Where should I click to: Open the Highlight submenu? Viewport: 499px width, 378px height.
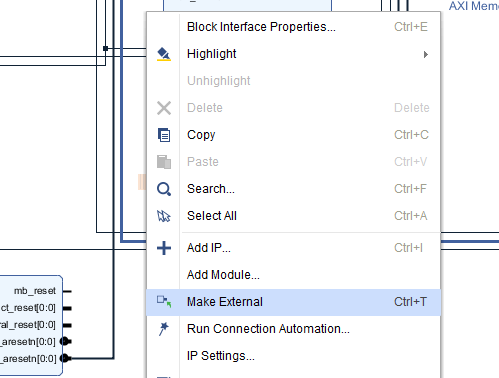294,54
